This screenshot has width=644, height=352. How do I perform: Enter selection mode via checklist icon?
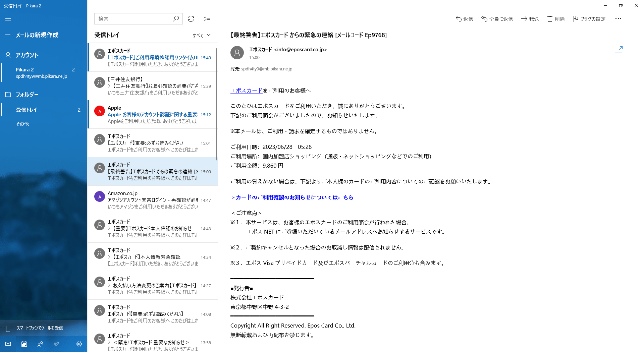click(207, 19)
